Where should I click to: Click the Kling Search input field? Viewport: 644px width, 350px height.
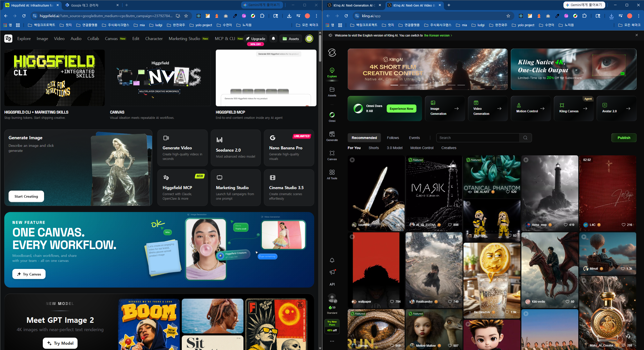point(478,138)
